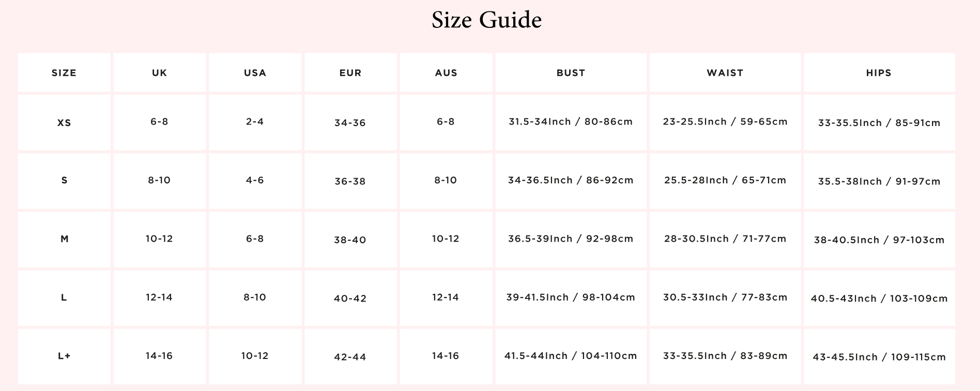Click the UK column header
The width and height of the screenshot is (980, 391).
coord(159,73)
